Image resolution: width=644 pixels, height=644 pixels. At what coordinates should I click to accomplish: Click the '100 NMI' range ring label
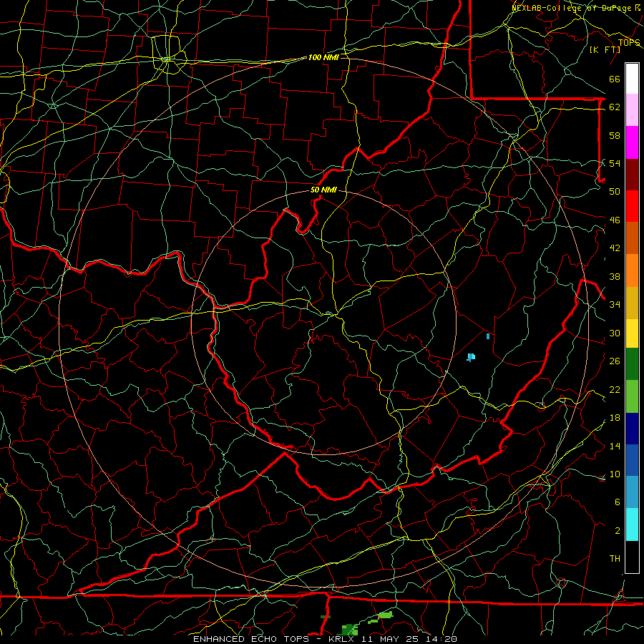click(x=323, y=57)
